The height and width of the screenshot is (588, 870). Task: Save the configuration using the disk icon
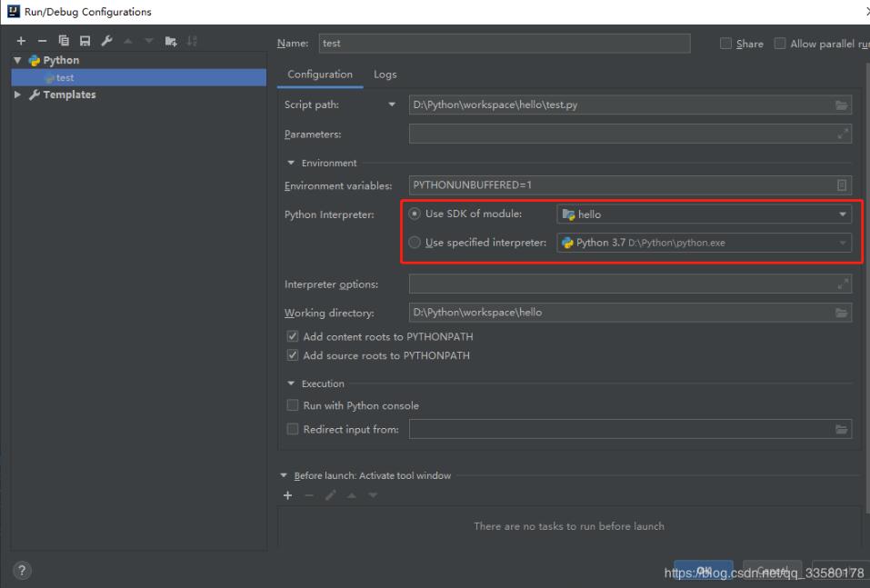[85, 41]
